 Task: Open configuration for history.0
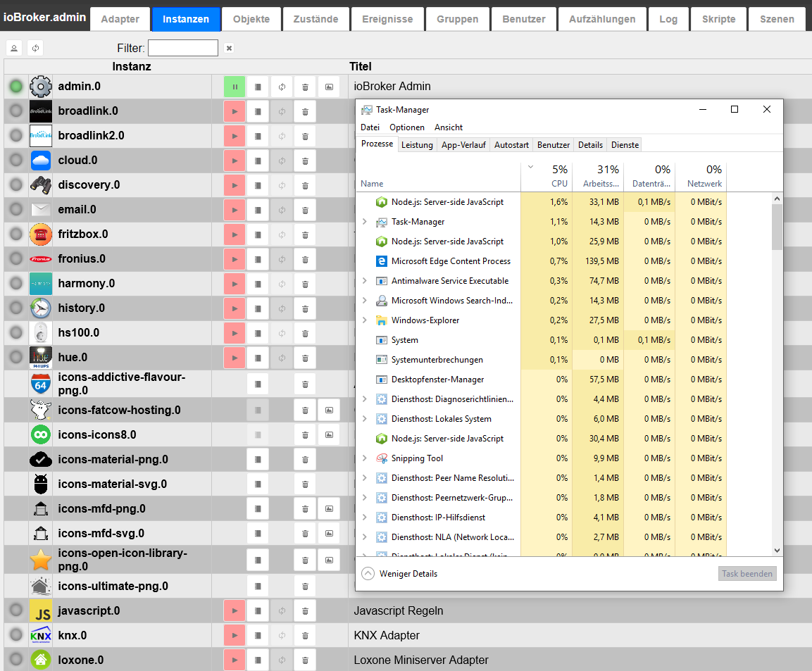[258, 308]
